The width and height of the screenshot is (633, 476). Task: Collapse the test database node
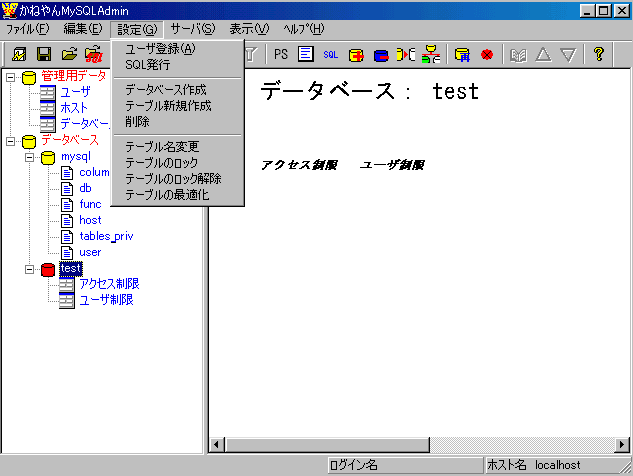point(29,269)
